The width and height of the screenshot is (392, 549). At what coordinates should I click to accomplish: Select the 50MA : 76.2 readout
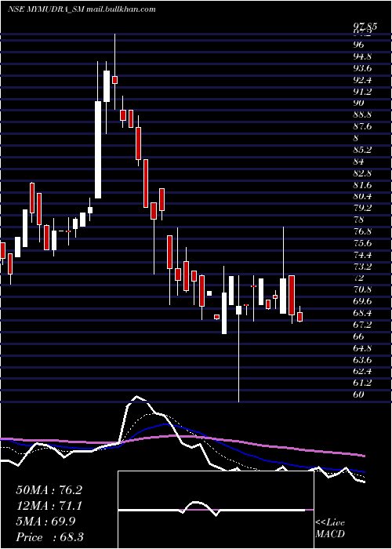pos(49,490)
